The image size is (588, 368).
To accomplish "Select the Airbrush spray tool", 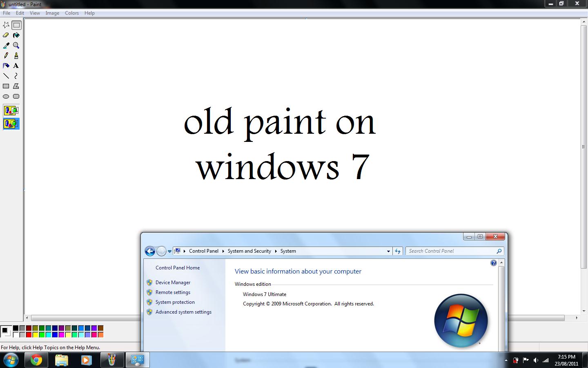I will (x=6, y=65).
